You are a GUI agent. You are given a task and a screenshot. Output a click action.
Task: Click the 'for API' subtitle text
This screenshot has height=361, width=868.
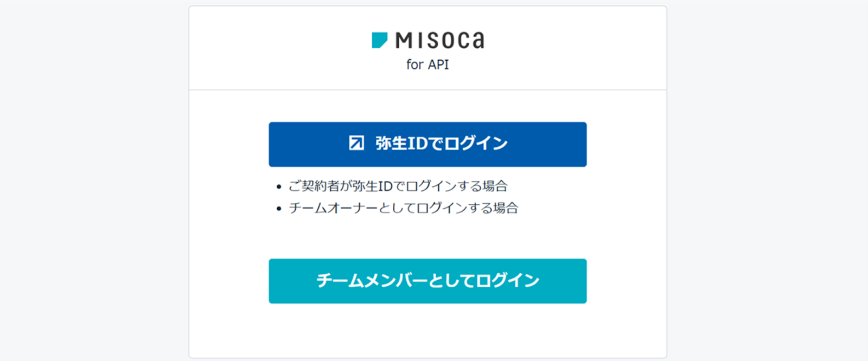427,65
